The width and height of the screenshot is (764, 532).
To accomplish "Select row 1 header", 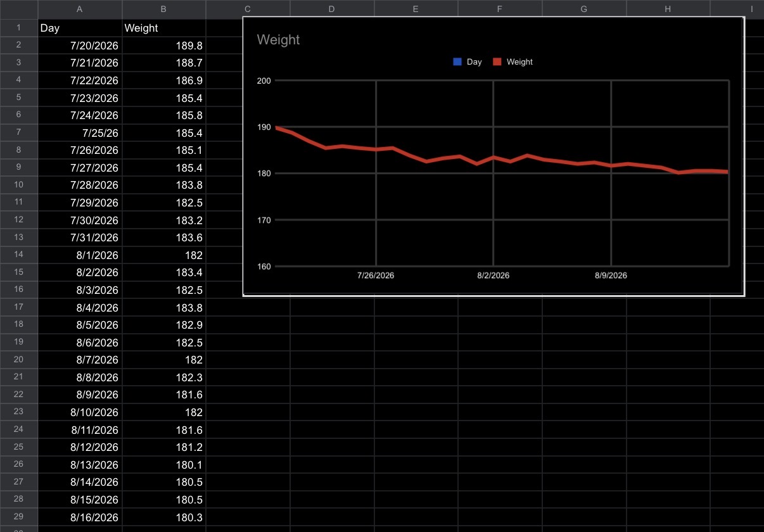I will tap(18, 28).
